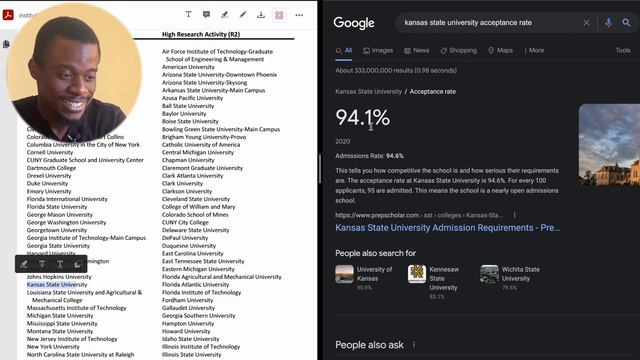Click Howard University in R2 column

click(186, 331)
